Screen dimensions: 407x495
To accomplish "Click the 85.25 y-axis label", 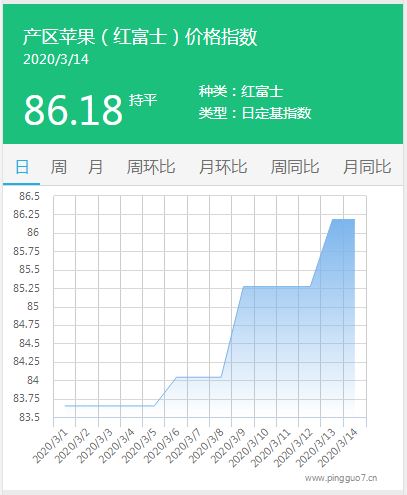I will click(x=26, y=288).
